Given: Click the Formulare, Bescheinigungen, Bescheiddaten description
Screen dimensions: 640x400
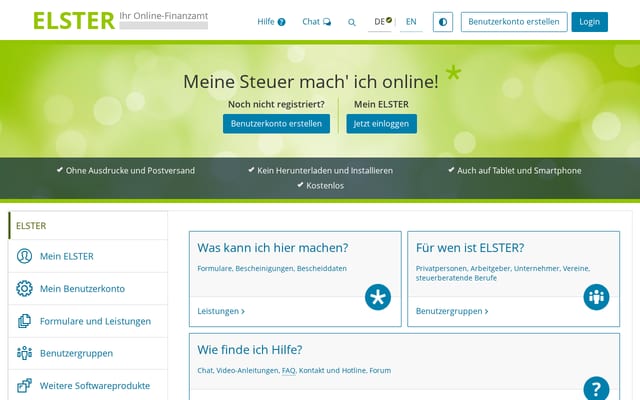Looking at the screenshot, I should tap(272, 269).
